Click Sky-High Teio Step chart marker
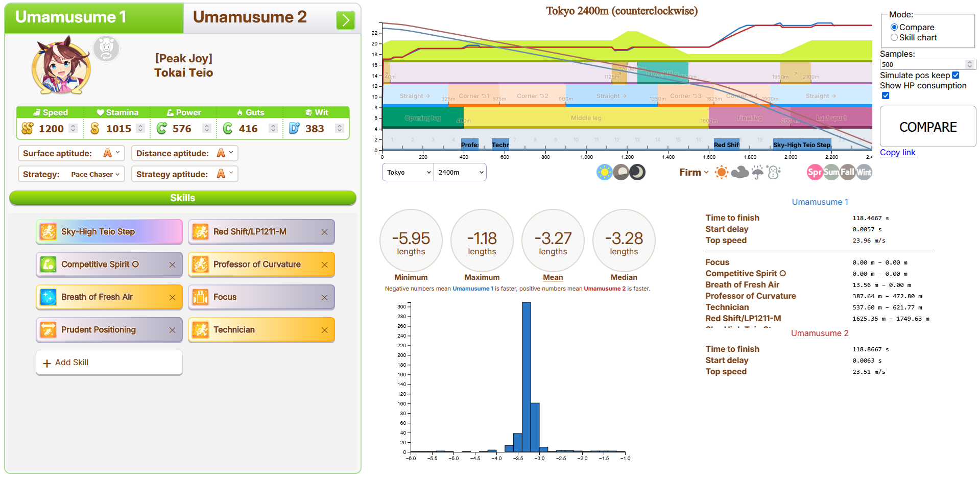The width and height of the screenshot is (980, 479). (802, 145)
